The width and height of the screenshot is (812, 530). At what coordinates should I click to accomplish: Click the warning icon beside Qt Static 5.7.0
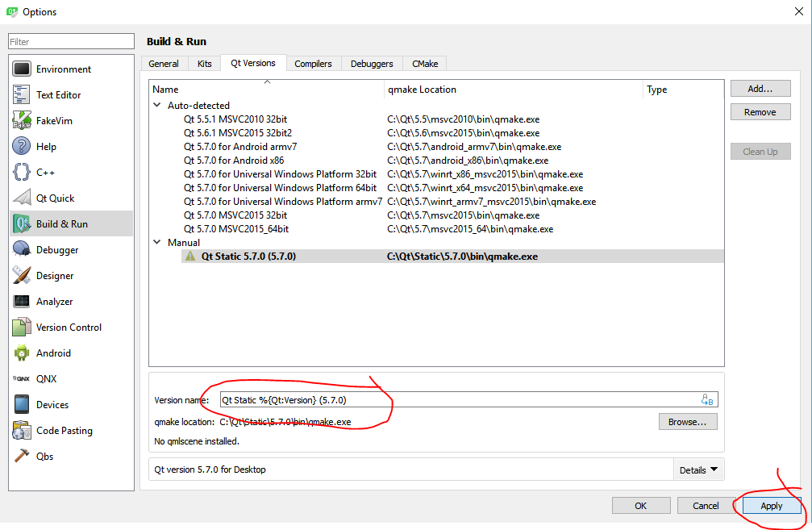point(190,256)
